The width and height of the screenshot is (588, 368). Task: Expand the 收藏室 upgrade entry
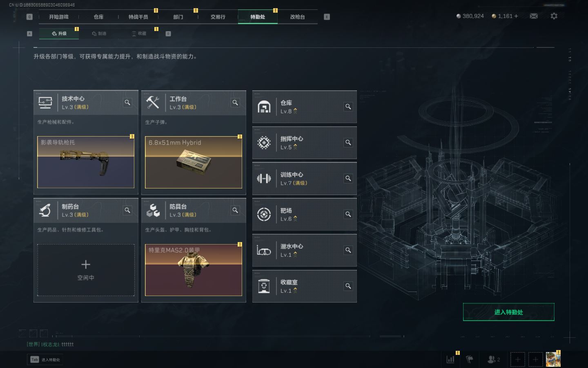[305, 286]
